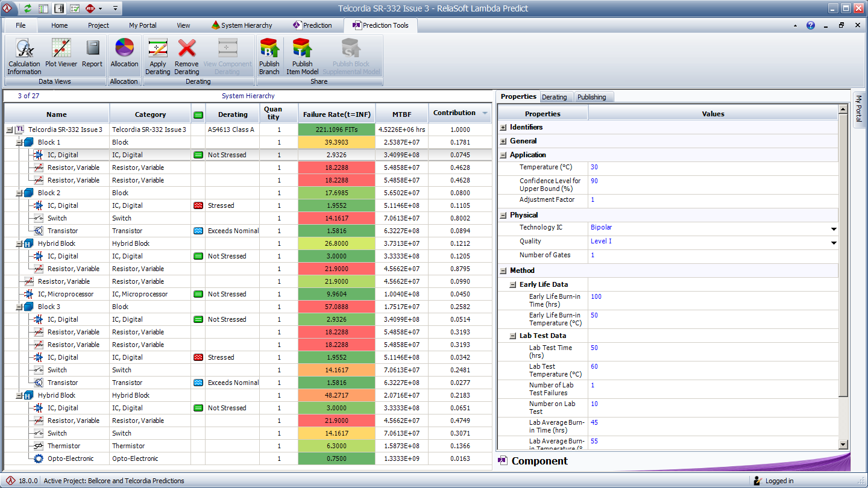The width and height of the screenshot is (868, 488).
Task: Switch to the Derating properties tab
Action: (x=554, y=97)
